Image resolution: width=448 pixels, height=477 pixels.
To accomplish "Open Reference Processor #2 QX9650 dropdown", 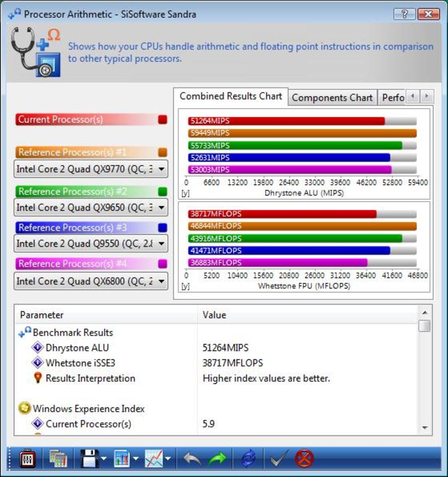I will pos(91,208).
